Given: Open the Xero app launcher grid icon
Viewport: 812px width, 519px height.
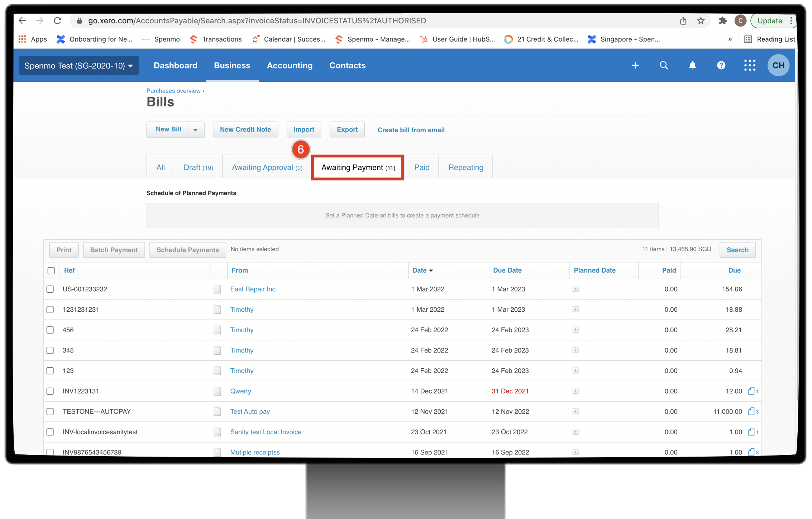Looking at the screenshot, I should tap(750, 65).
